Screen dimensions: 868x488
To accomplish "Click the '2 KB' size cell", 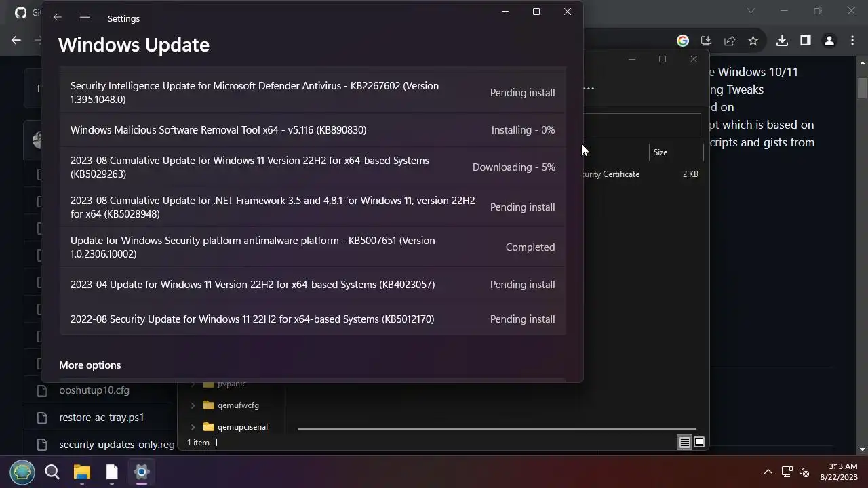I will 690,174.
